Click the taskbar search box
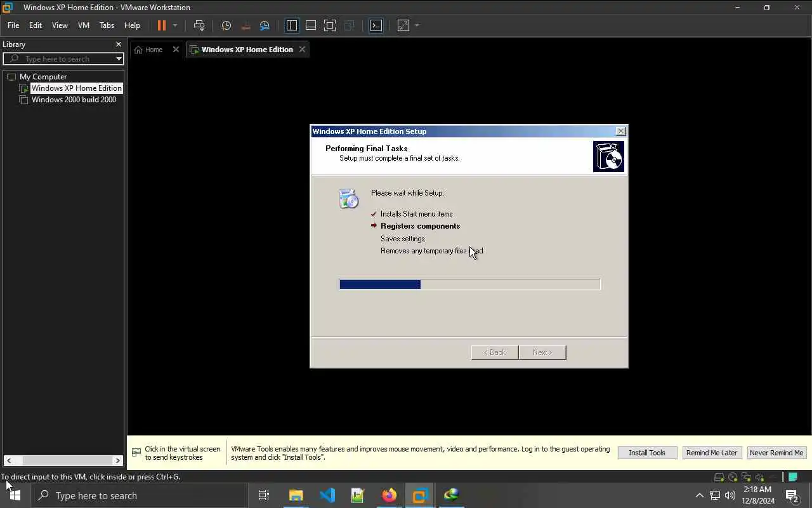Viewport: 812px width, 508px height. (140, 495)
